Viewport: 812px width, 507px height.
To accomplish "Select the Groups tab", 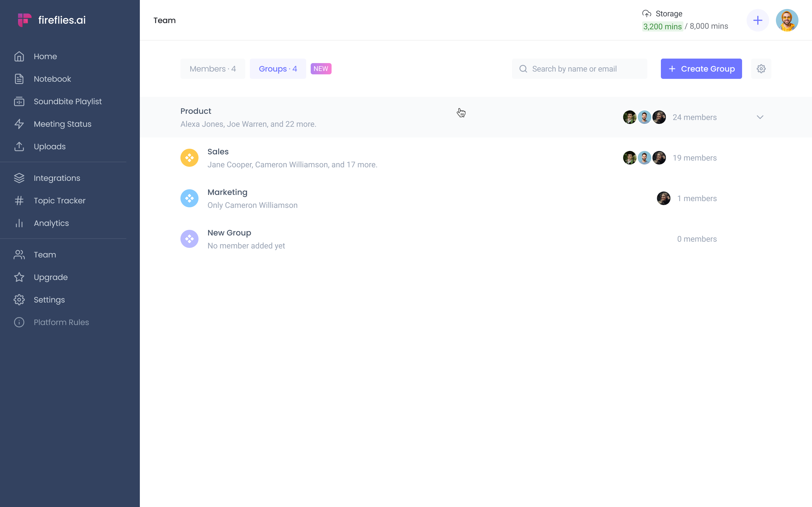I will [278, 68].
